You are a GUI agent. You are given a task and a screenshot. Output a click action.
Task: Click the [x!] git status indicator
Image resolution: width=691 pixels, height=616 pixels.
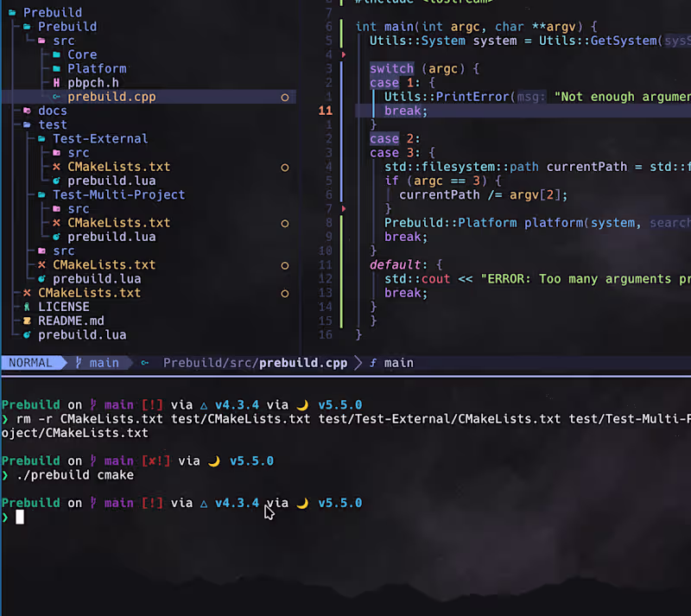(x=156, y=461)
